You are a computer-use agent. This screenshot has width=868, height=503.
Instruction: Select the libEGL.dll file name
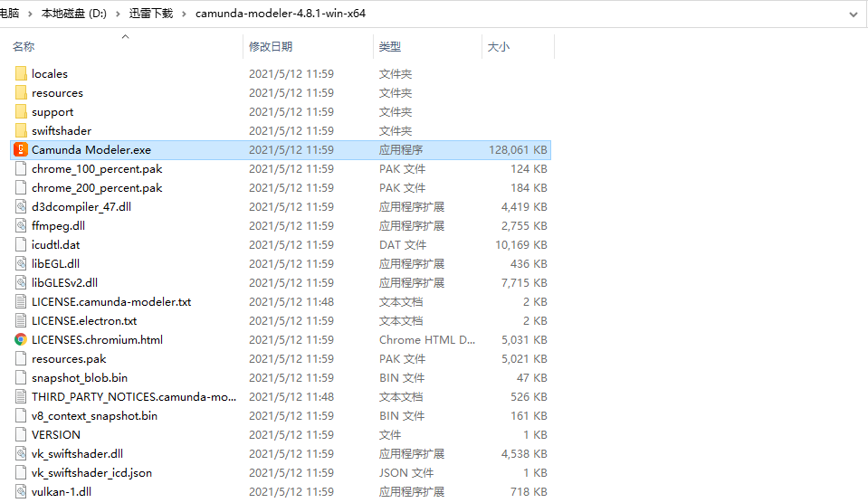coord(55,263)
